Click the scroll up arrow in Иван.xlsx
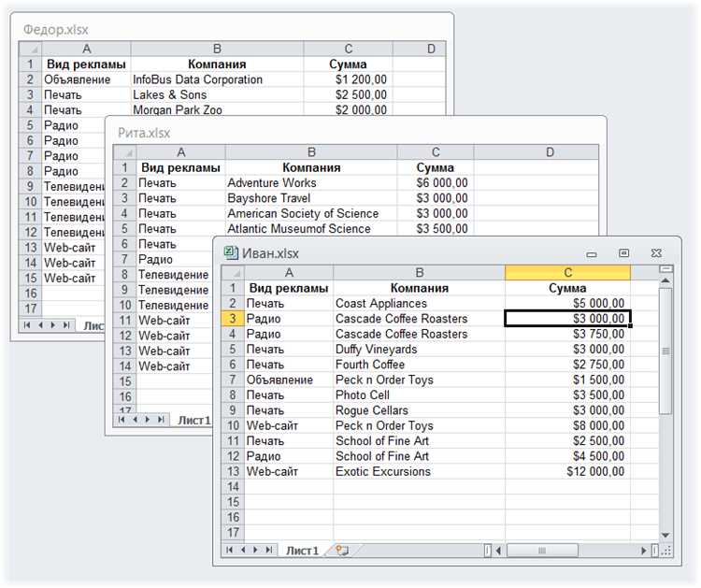 click(665, 280)
